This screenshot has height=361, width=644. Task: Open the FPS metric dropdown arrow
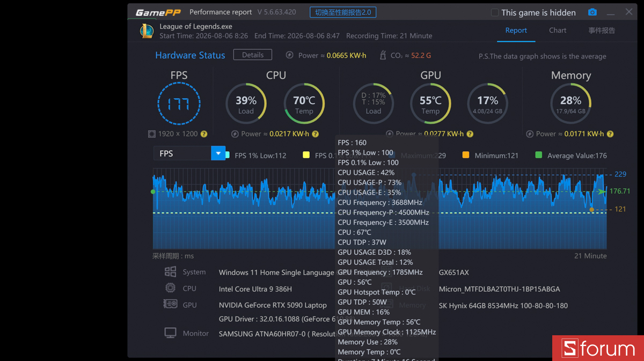[x=218, y=153]
